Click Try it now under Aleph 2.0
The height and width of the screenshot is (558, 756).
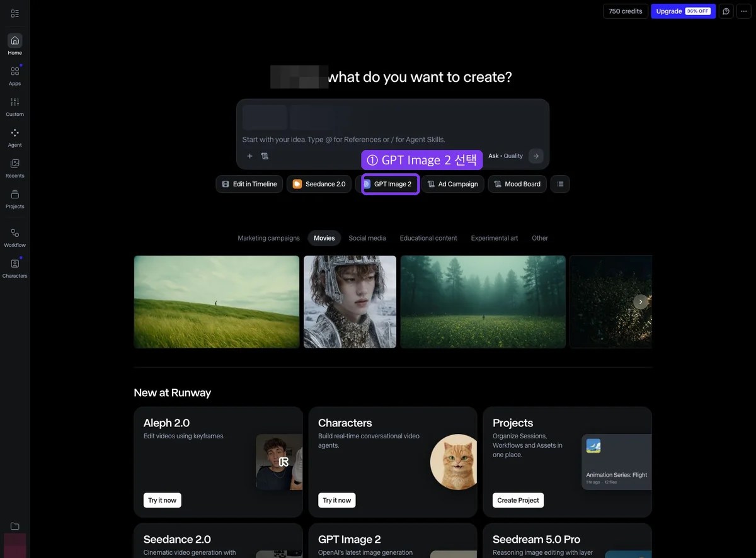[162, 500]
